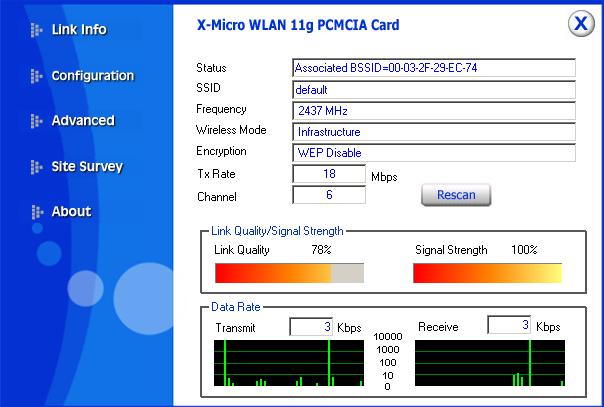Screen dimensions: 604x407
Task: Click the Receive data rate graph
Action: point(490,363)
